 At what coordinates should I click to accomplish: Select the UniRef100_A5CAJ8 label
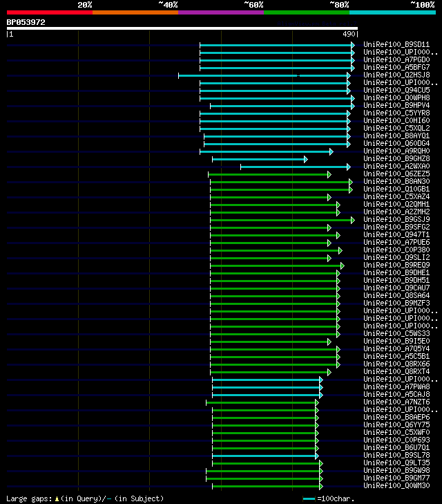396,394
